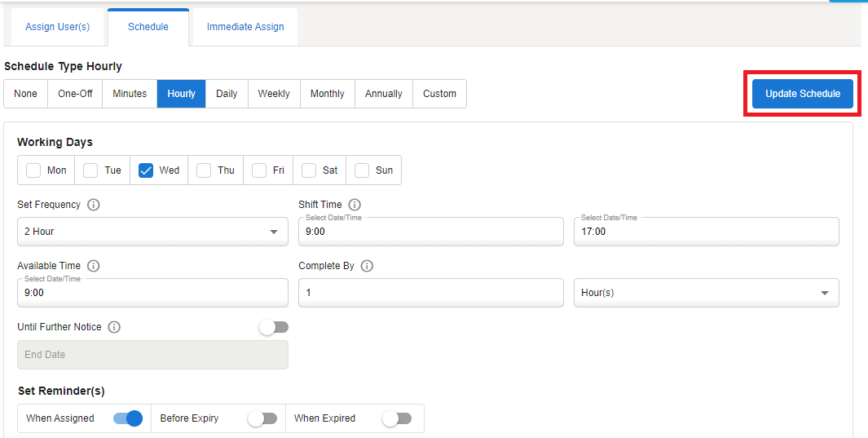Check the Fri working day checkbox

(259, 170)
